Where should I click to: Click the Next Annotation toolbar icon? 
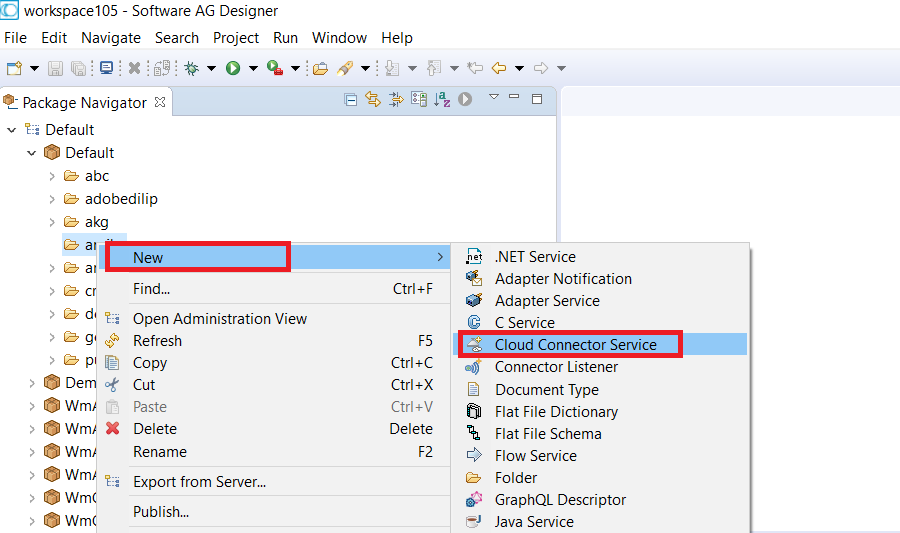point(392,68)
